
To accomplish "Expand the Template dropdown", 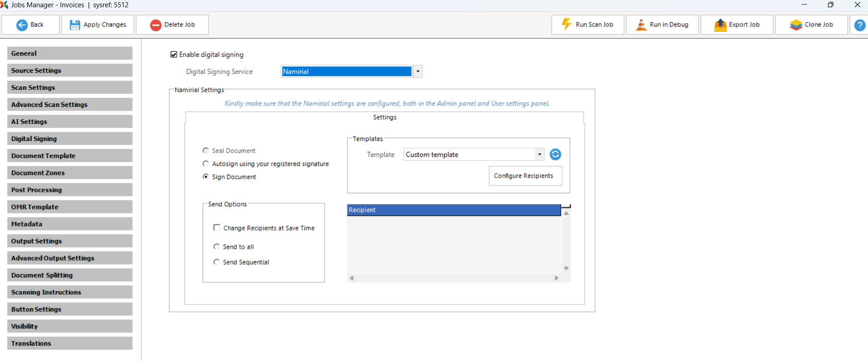I will [x=539, y=155].
